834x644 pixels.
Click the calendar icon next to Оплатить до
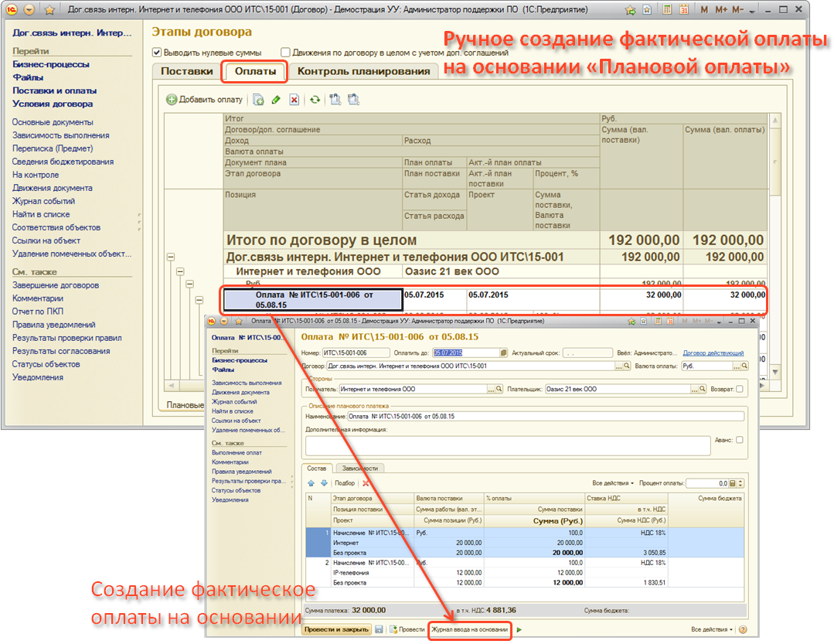(504, 353)
